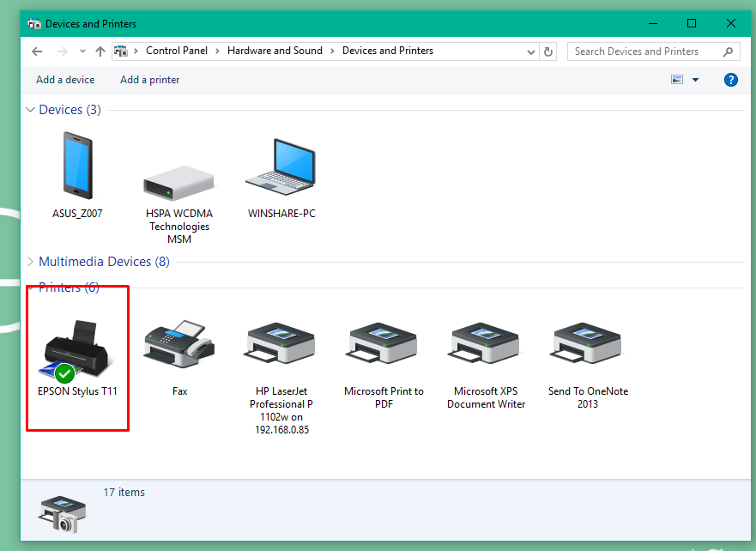Navigate to Hardware and Sound breadcrumb

coord(275,51)
